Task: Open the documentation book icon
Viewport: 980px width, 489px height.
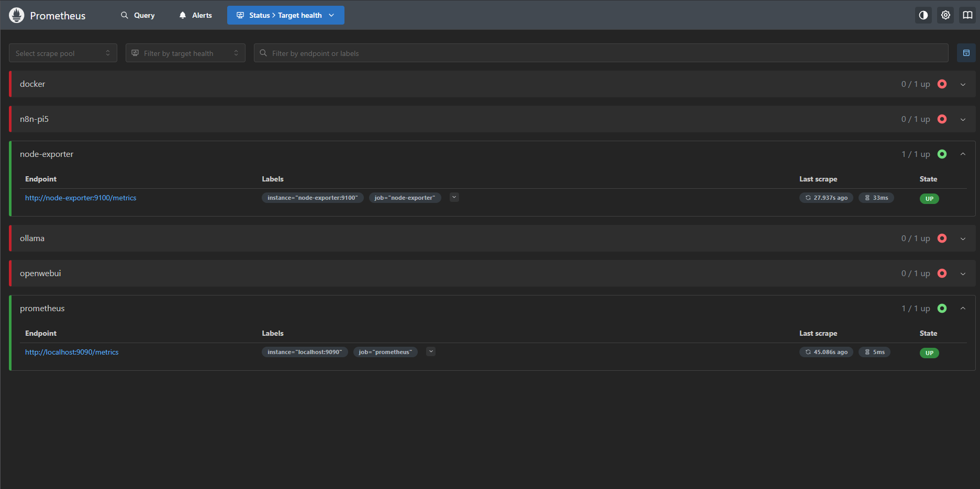Action: tap(967, 15)
